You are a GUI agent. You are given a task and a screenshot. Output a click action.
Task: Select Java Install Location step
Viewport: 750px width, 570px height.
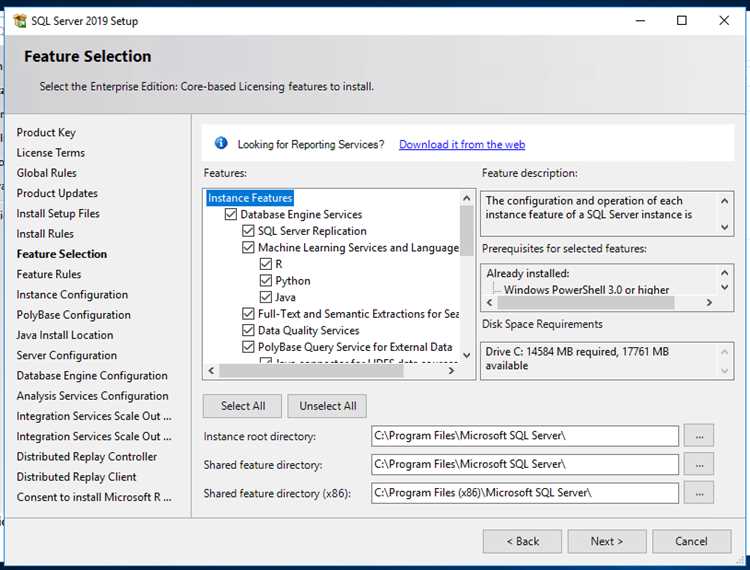65,335
